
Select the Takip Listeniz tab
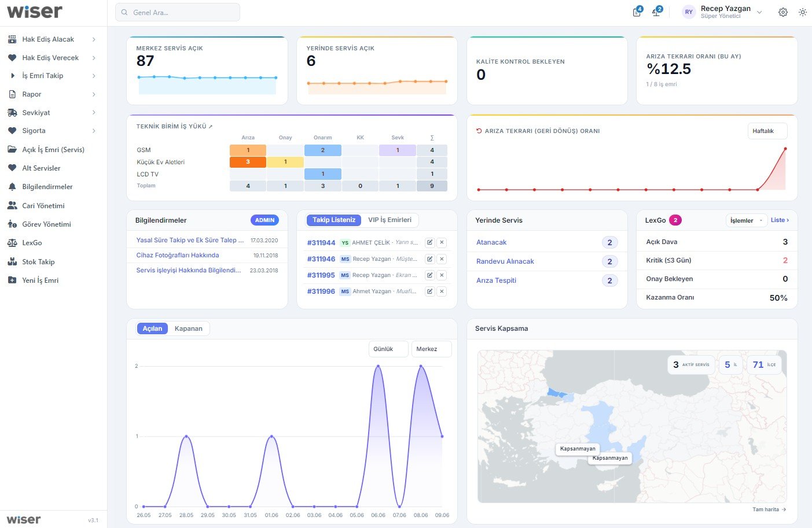[x=334, y=220]
